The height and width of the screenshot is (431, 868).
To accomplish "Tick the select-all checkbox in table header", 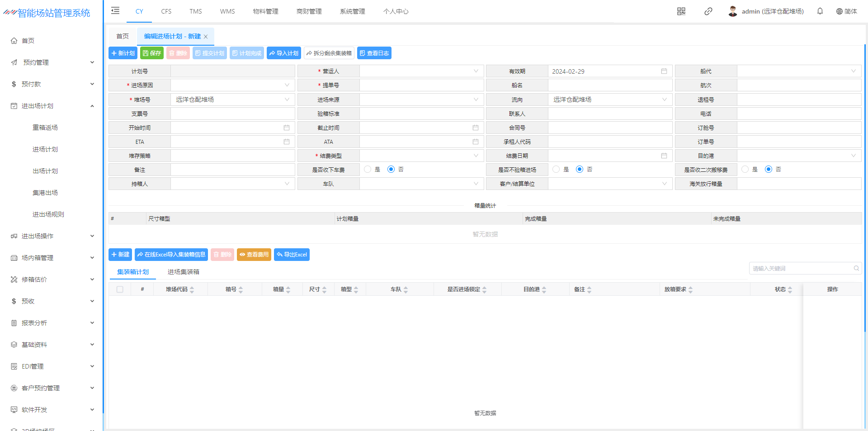I will [x=120, y=289].
